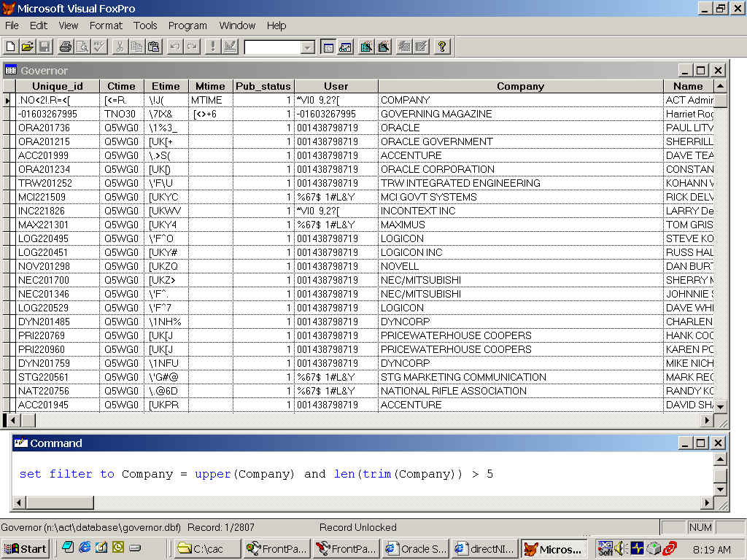This screenshot has width=747, height=560.
Task: Open the Data Session window icon
Action: click(345, 47)
